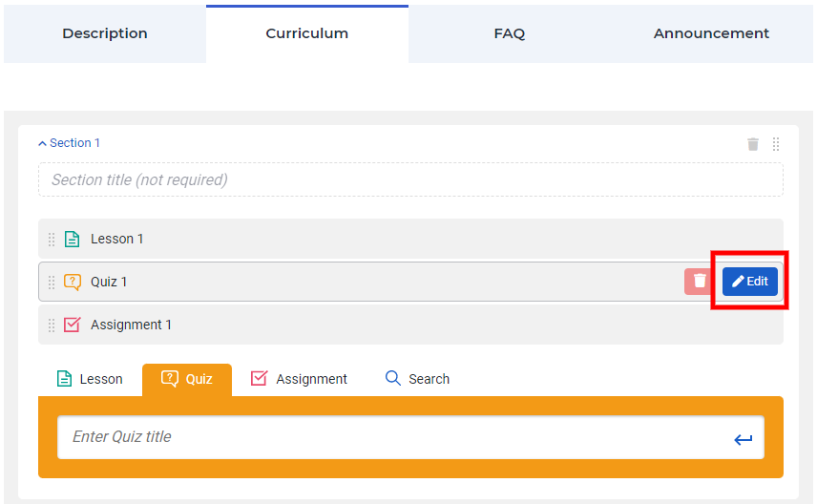Open the Search item tab

(x=417, y=379)
